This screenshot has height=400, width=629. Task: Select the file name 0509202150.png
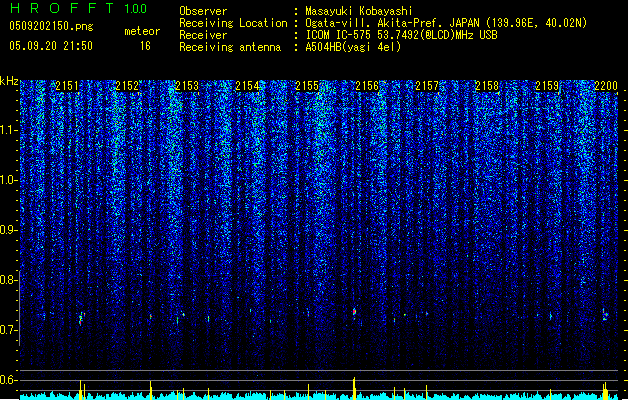point(51,26)
